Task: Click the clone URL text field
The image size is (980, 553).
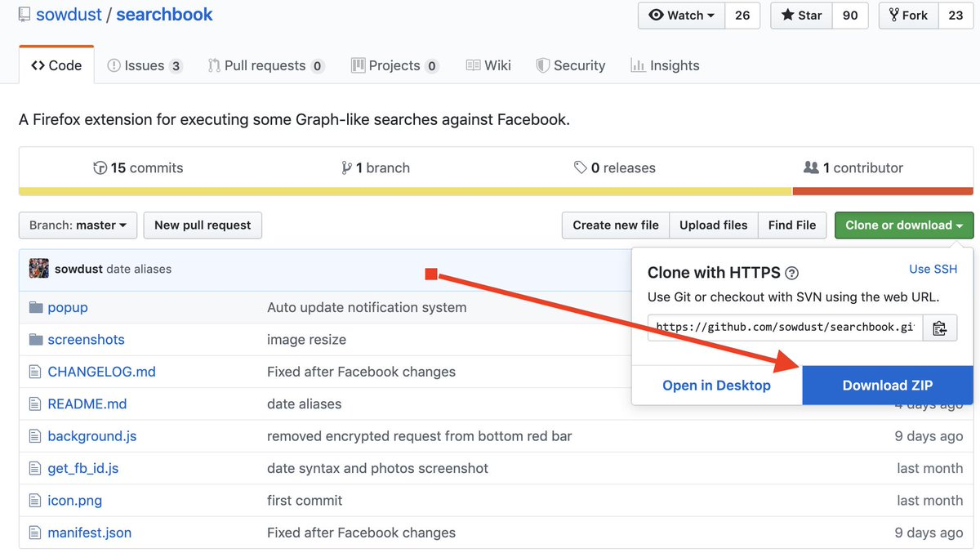Action: pos(785,328)
